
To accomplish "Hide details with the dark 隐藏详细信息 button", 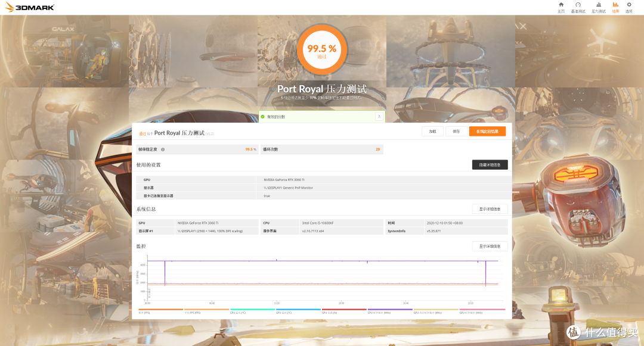I will 490,165.
